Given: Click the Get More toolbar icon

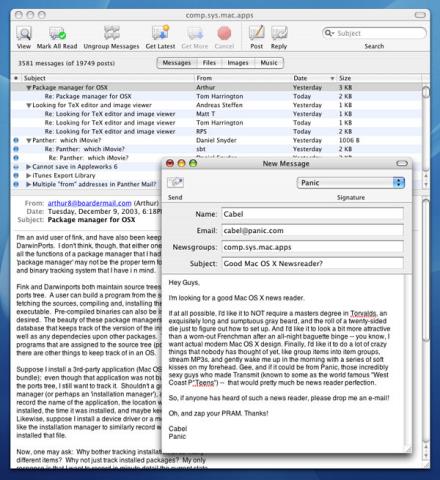Looking at the screenshot, I should click(x=195, y=34).
